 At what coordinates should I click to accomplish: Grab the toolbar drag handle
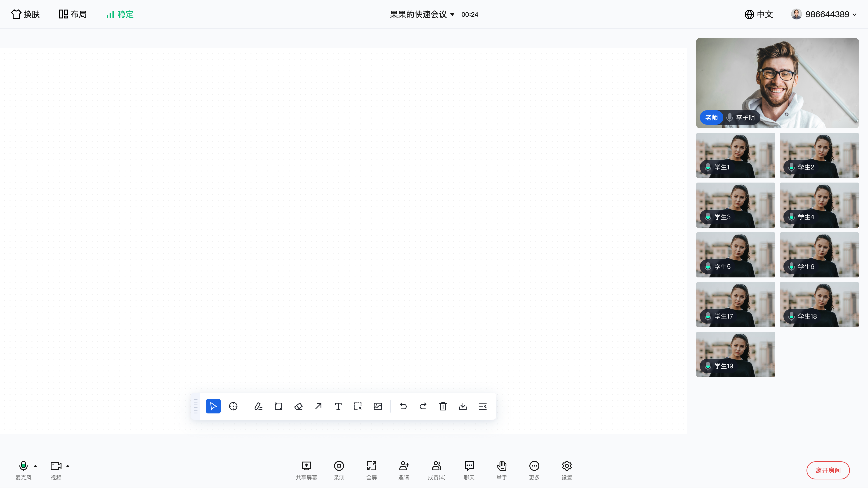tap(196, 406)
